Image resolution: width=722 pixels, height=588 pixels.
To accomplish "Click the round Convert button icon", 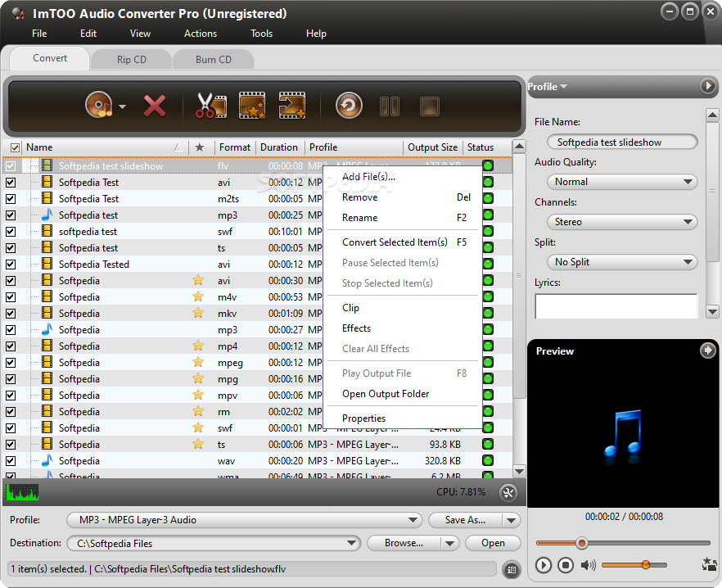I will (349, 106).
